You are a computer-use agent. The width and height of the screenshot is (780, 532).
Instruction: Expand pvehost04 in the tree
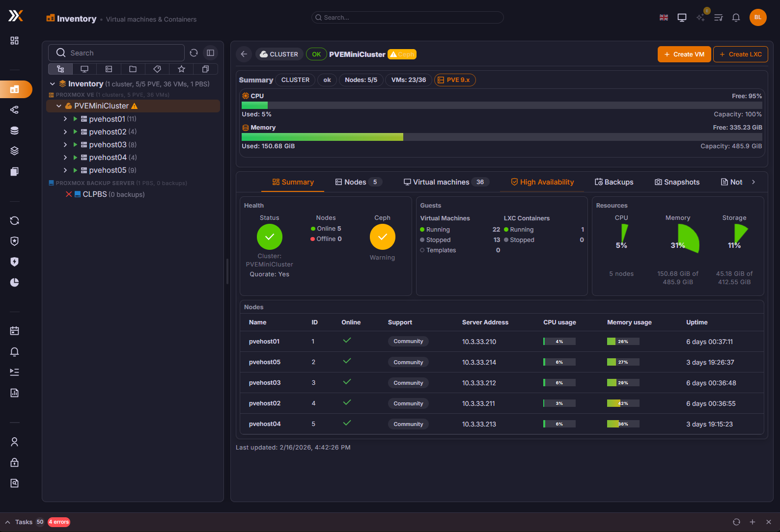coord(65,157)
